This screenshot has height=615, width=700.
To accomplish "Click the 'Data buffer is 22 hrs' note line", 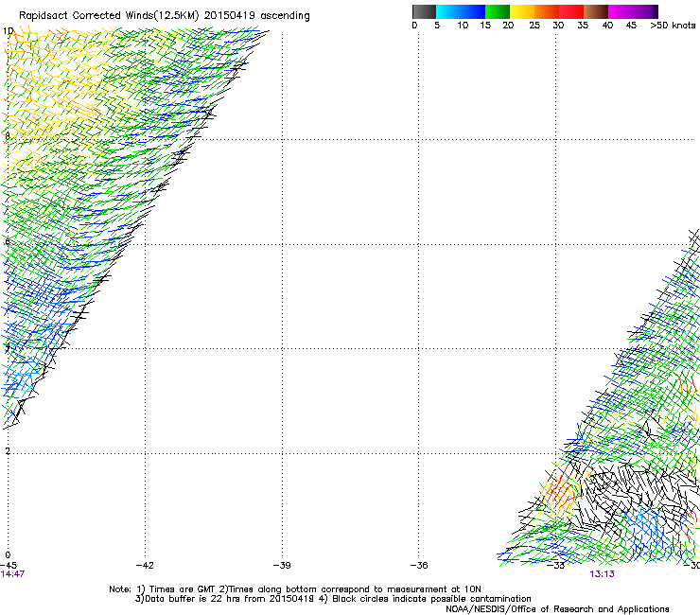I will click(333, 599).
